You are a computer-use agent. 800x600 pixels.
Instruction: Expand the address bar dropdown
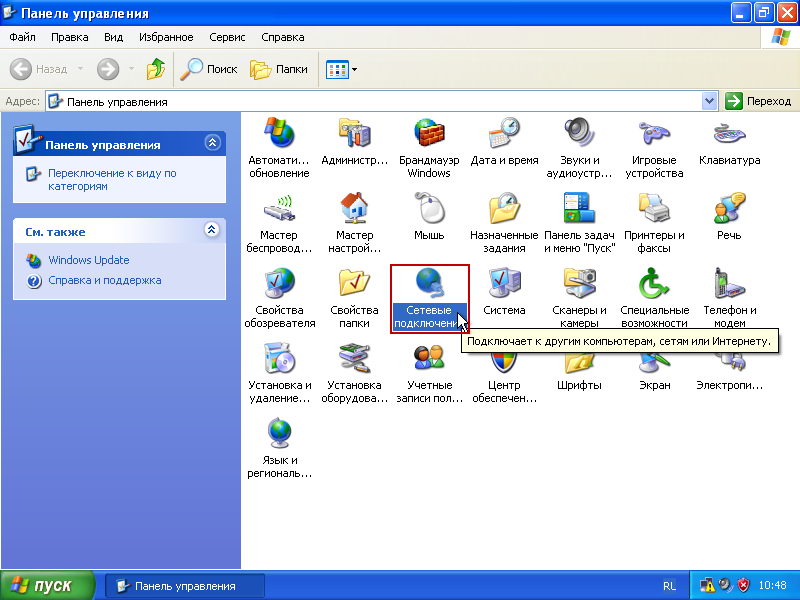point(709,102)
